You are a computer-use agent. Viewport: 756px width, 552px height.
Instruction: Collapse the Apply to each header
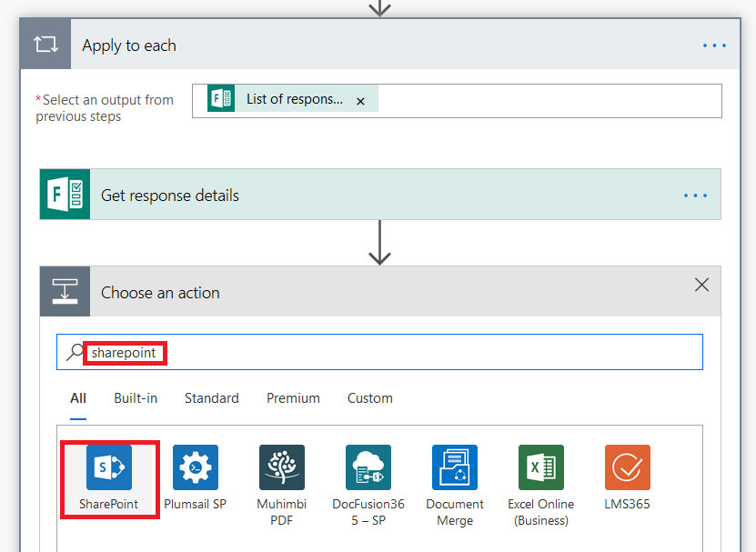coord(380,45)
